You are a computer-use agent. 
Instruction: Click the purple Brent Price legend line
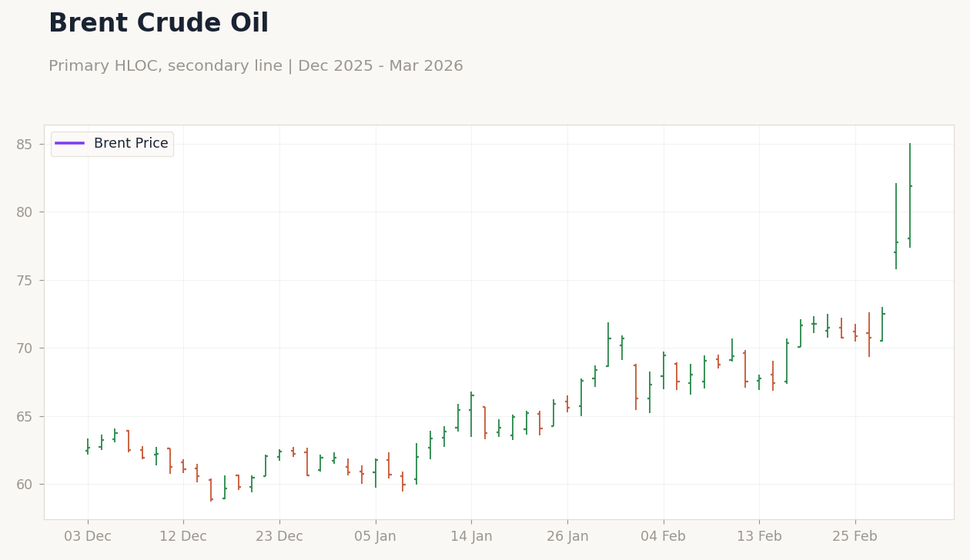(x=69, y=144)
